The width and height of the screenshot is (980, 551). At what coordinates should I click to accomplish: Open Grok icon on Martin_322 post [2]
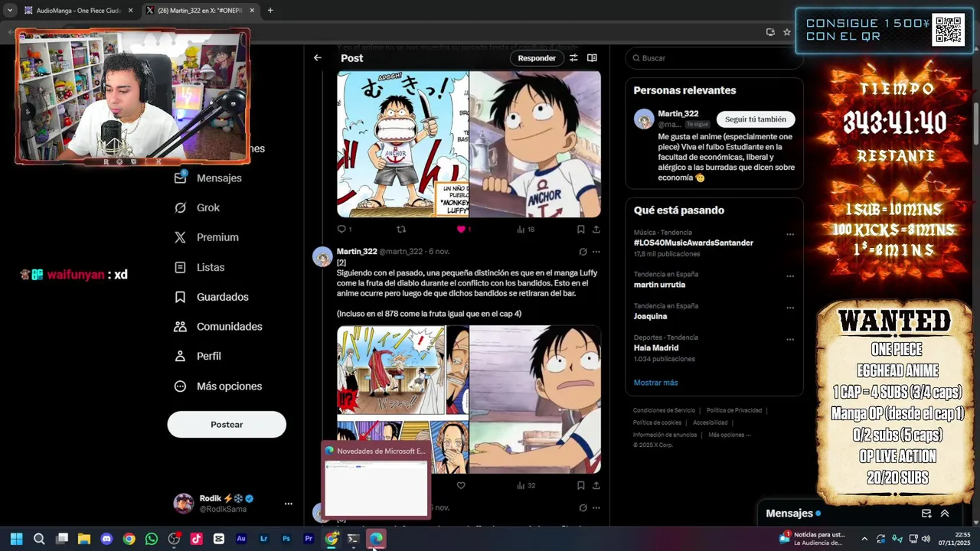pyautogui.click(x=583, y=252)
